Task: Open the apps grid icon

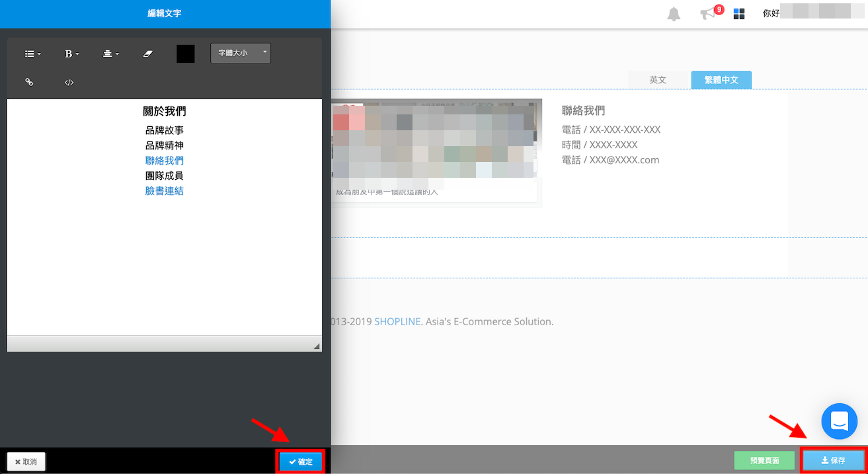Action: point(739,14)
